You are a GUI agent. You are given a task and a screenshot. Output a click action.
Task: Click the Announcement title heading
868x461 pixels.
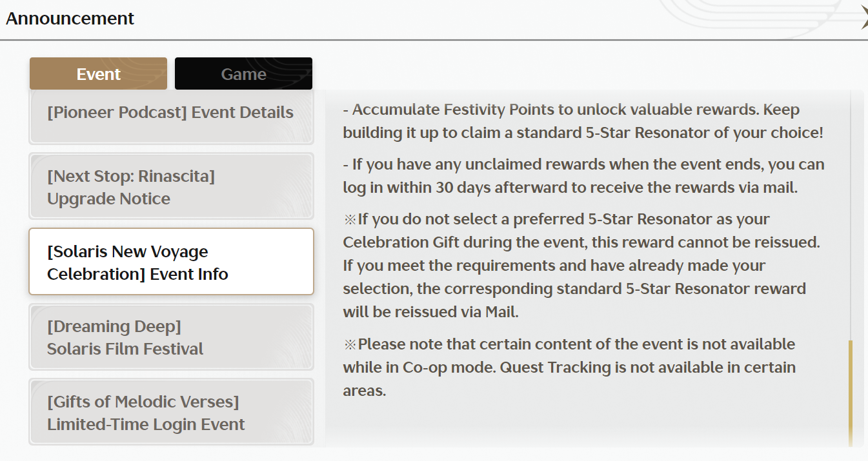click(70, 19)
